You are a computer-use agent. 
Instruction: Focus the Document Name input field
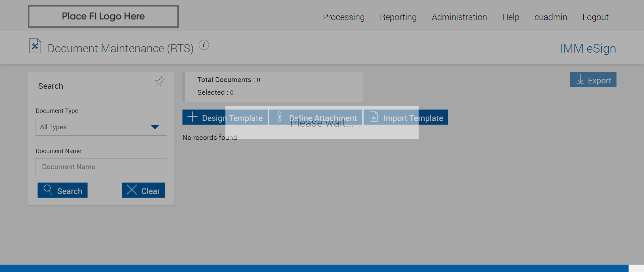(x=101, y=167)
